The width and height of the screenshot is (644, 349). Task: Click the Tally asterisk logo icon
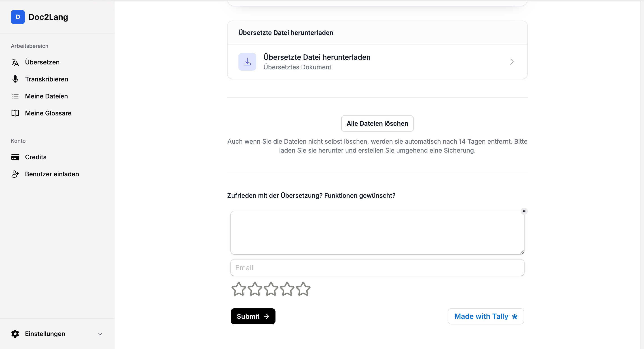coord(515,317)
